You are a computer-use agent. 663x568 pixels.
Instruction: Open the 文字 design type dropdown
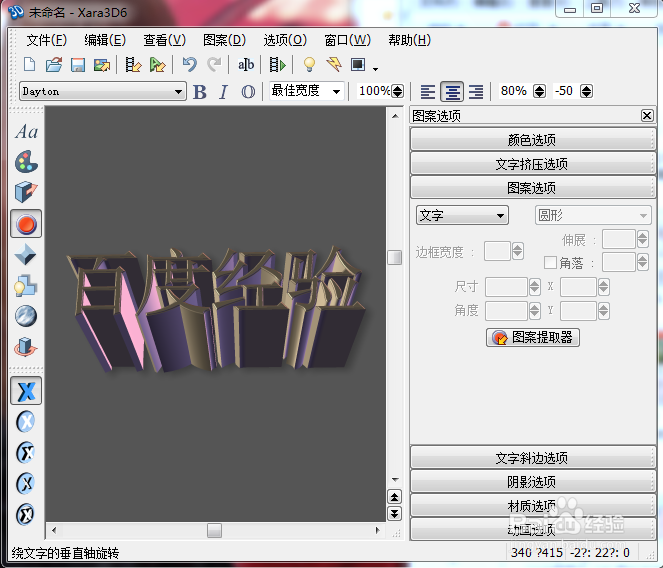click(x=462, y=215)
